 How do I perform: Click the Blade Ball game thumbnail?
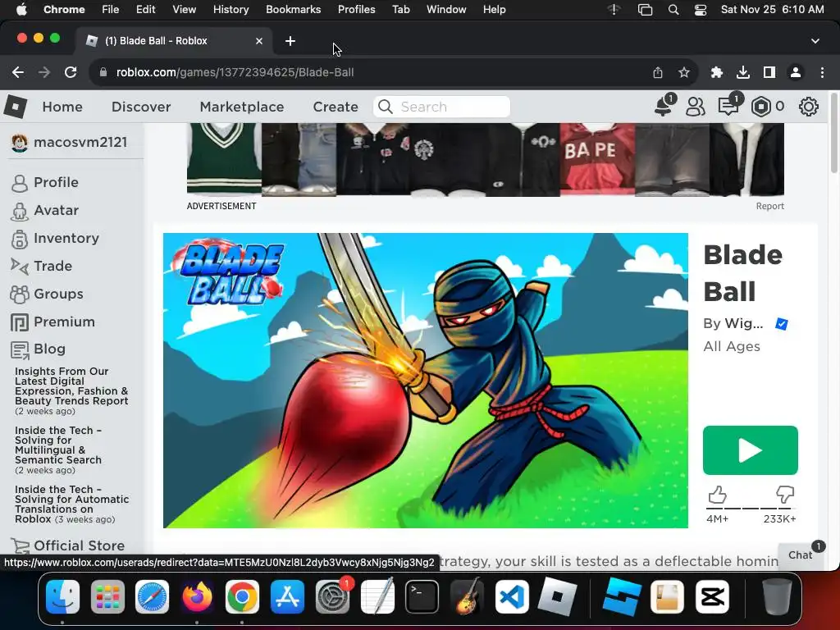click(426, 381)
